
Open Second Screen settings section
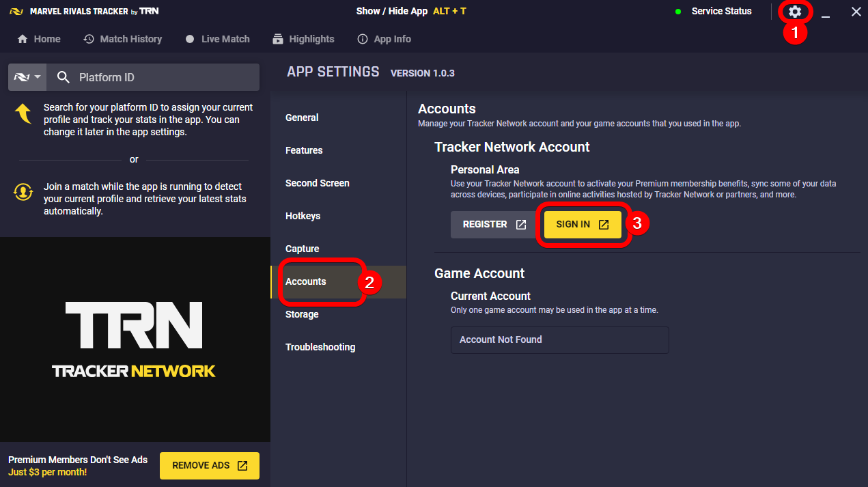point(339,183)
